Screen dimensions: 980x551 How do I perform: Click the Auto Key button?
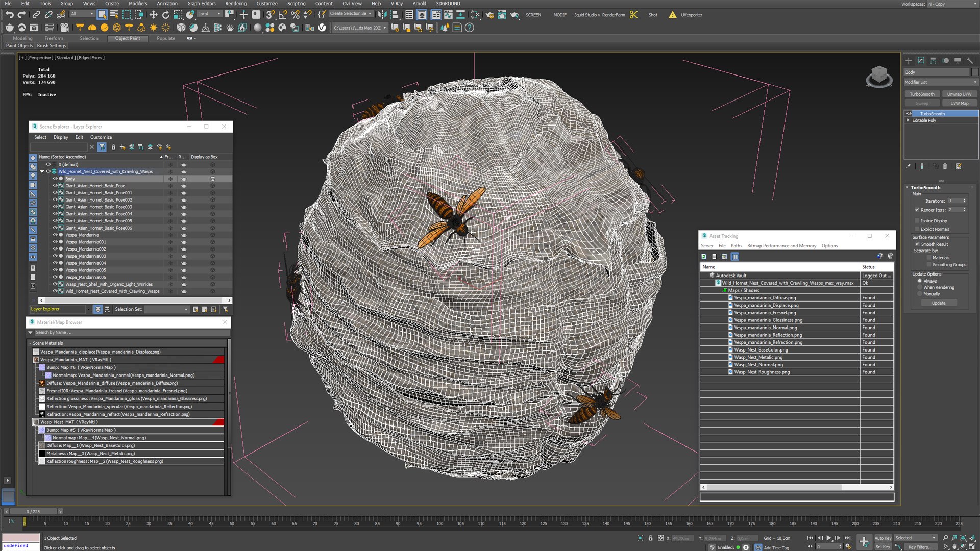click(883, 538)
